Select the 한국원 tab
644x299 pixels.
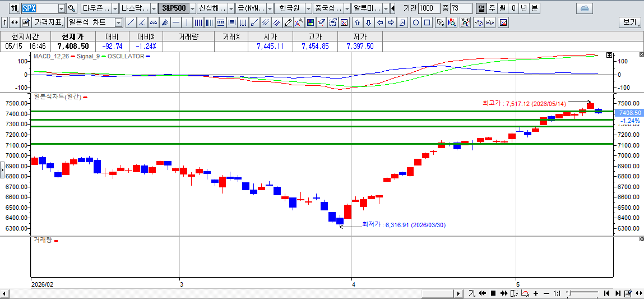[x=290, y=8]
